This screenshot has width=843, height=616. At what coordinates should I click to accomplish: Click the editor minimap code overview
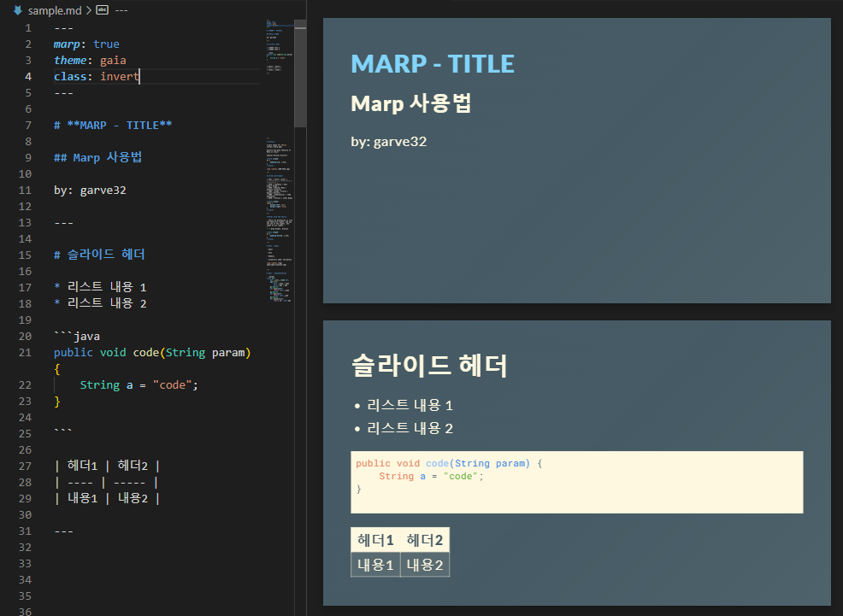click(x=279, y=161)
